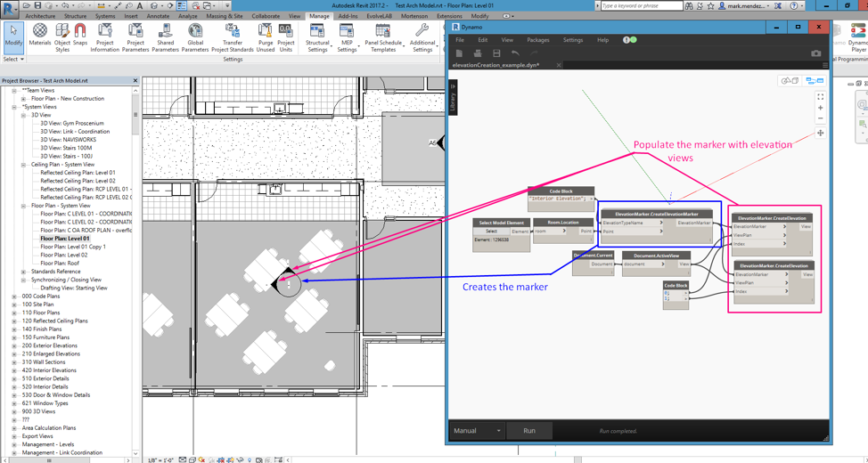Click Zoom to fit icon in Dynamo canvas

tap(821, 96)
